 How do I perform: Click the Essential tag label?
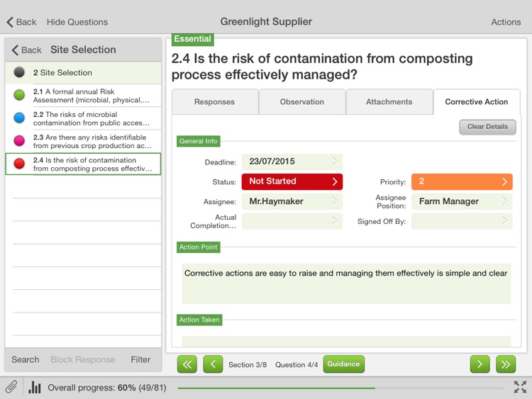tap(193, 39)
